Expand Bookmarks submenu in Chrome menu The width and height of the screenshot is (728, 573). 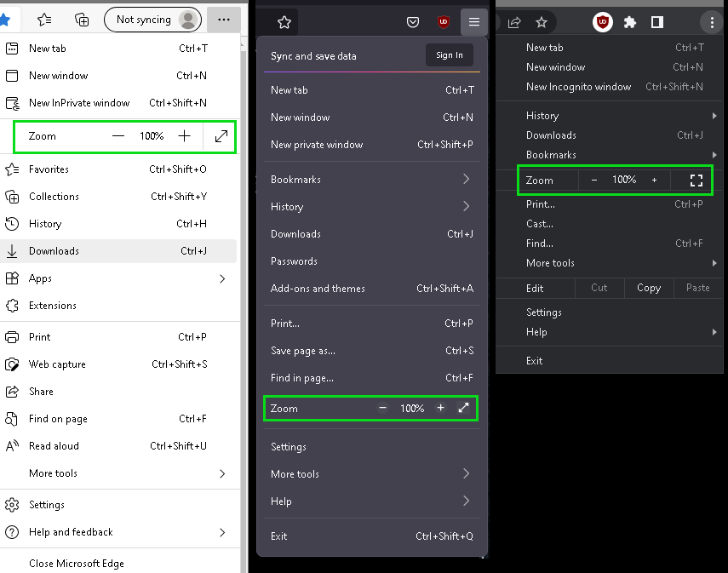click(x=609, y=155)
